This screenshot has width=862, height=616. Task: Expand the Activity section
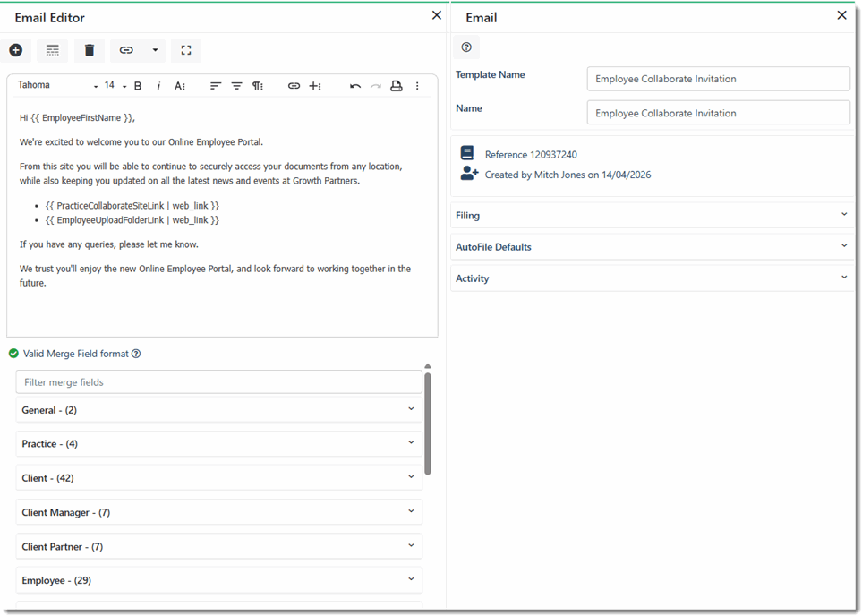pos(652,278)
